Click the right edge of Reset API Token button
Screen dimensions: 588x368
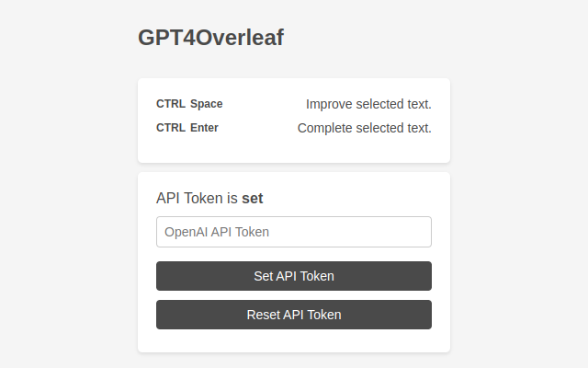point(426,315)
